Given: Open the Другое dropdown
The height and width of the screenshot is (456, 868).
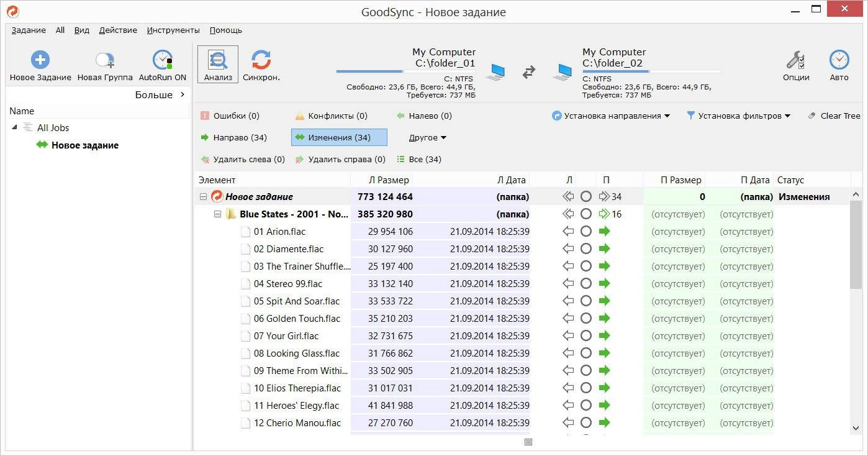Looking at the screenshot, I should click(428, 137).
